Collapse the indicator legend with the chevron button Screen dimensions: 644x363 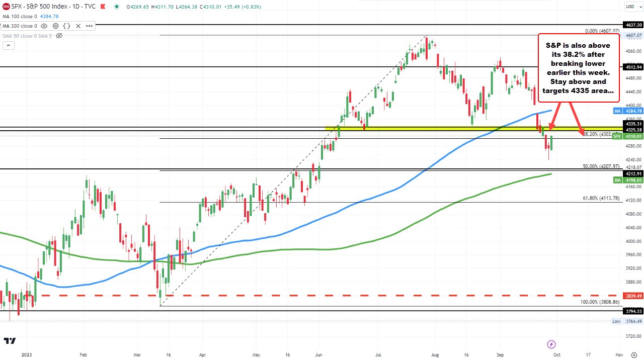pyautogui.click(x=9, y=45)
